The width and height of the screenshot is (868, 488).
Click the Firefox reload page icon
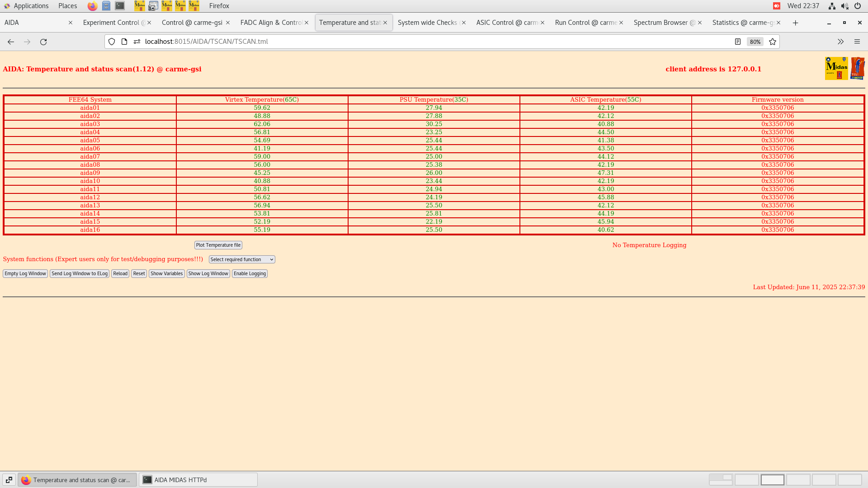[43, 42]
